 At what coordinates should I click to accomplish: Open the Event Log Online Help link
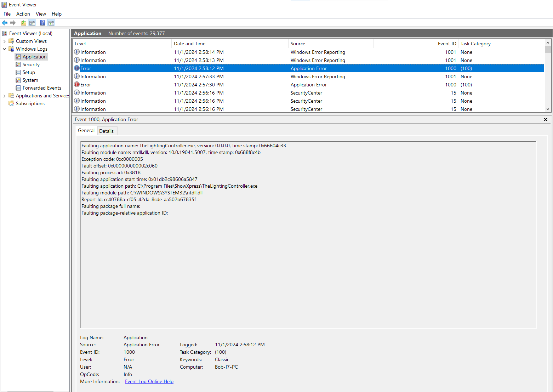[x=149, y=381]
